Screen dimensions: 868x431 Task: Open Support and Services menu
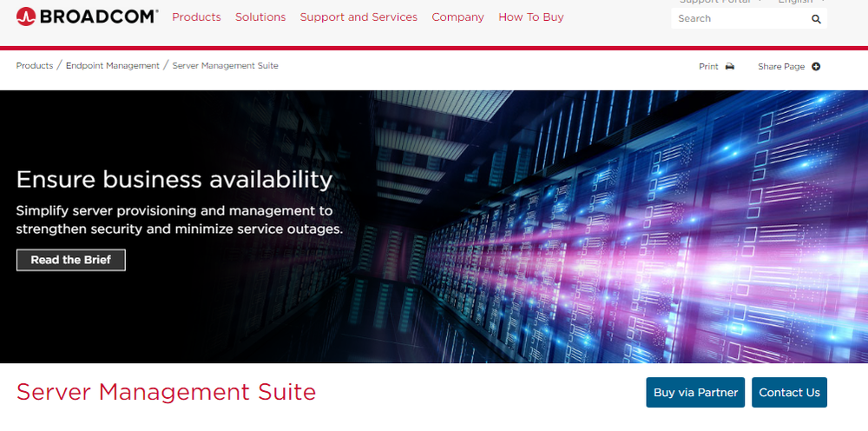[358, 17]
